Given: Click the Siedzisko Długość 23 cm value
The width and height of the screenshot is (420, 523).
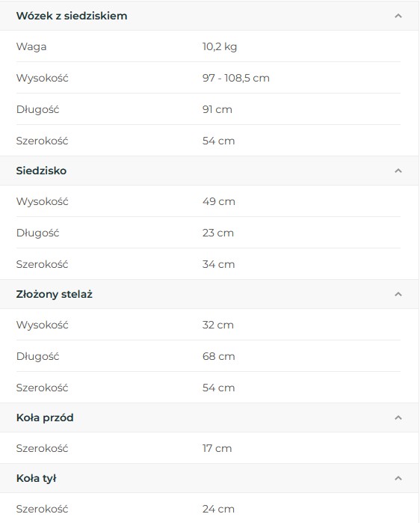Looking at the screenshot, I should coord(217,233).
